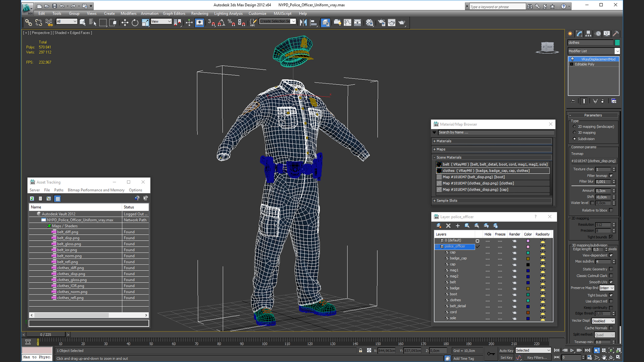The width and height of the screenshot is (644, 362).
Task: Toggle the Angle Snap icon
Action: (221, 22)
